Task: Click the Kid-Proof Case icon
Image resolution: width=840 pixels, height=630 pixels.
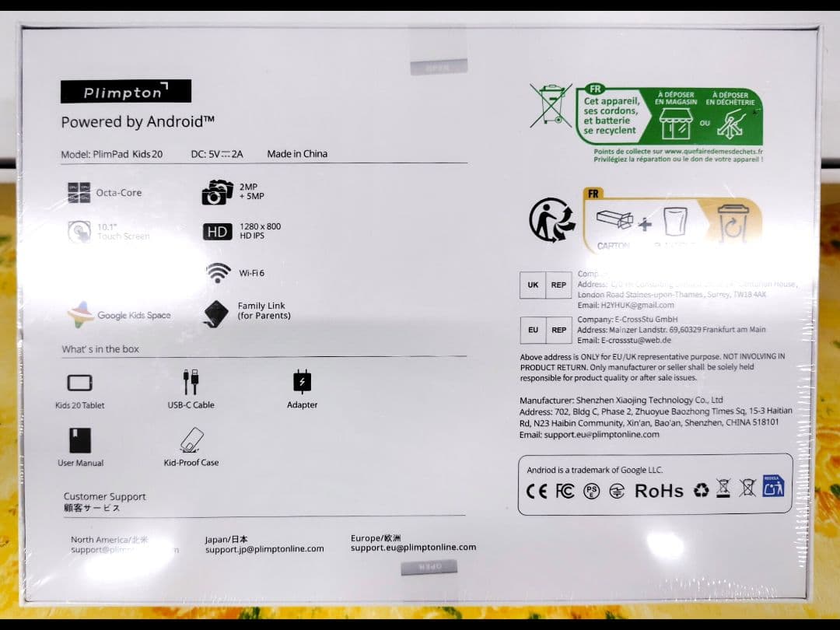Action: point(192,440)
